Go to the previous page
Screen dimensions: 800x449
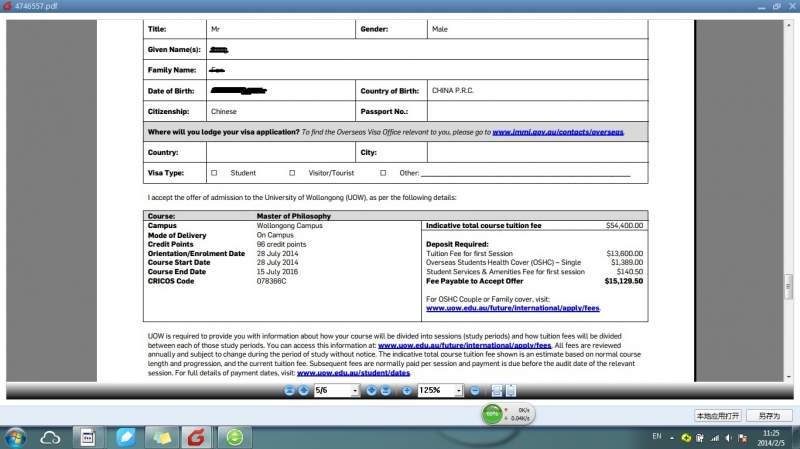[304, 391]
